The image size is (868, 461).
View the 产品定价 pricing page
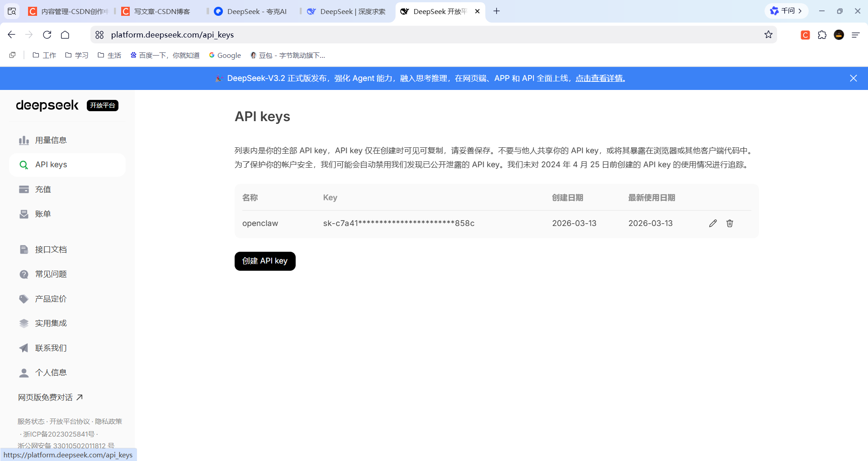[x=51, y=298]
